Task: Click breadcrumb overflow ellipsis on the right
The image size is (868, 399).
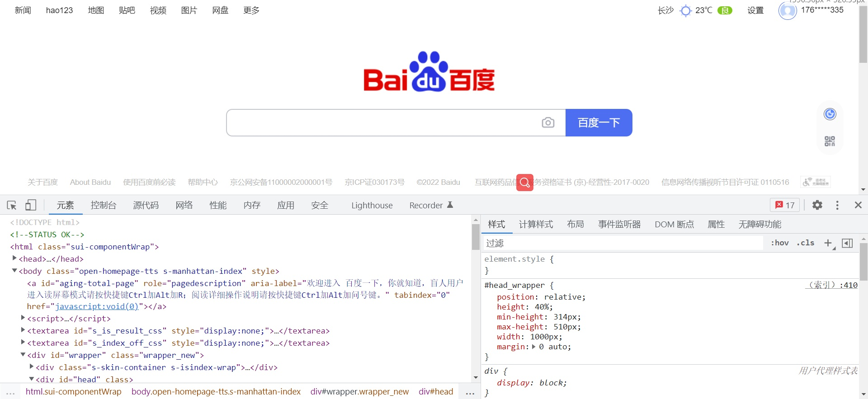Action: tap(470, 392)
